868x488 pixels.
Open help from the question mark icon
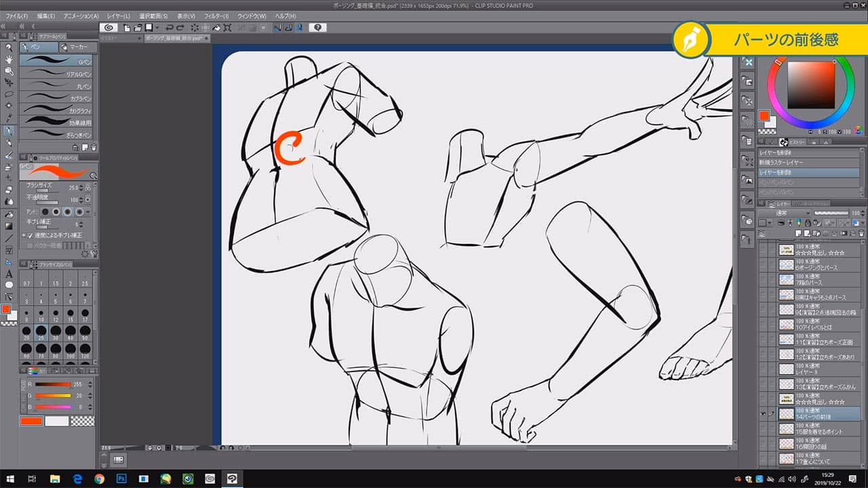(318, 28)
